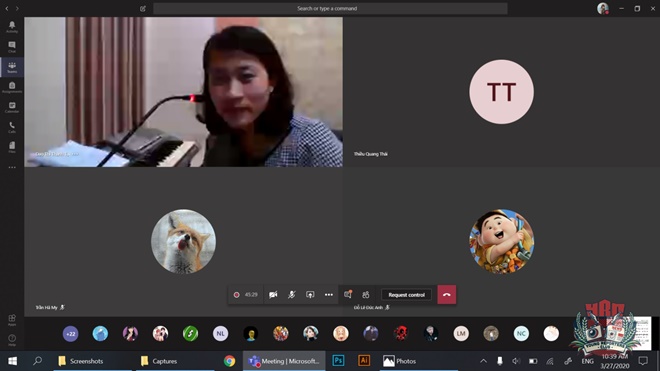Open network settings from the Wi-Fi tray icon
Screen dimensions: 660x371
550,361
